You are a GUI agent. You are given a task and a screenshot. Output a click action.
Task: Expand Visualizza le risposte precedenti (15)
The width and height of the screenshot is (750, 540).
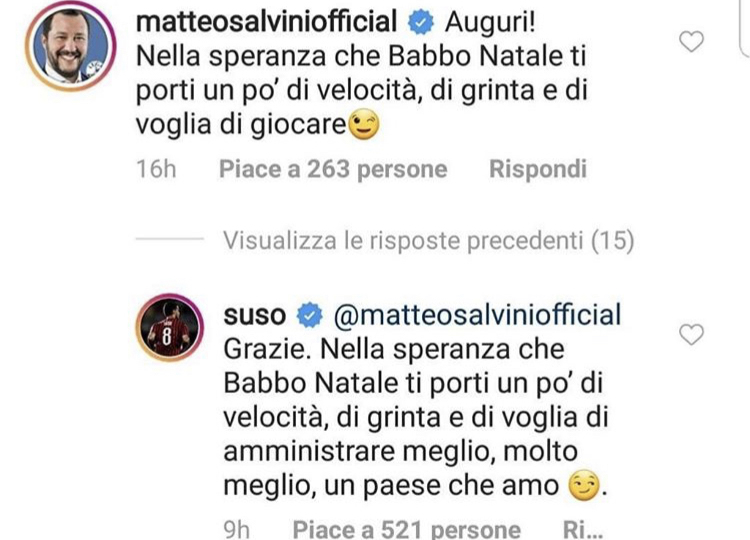(429, 240)
